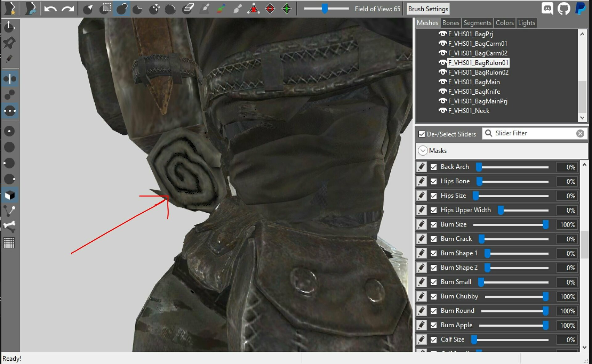This screenshot has width=592, height=364.
Task: Pick the red triangle Collapse Vertex tool
Action: 254,9
